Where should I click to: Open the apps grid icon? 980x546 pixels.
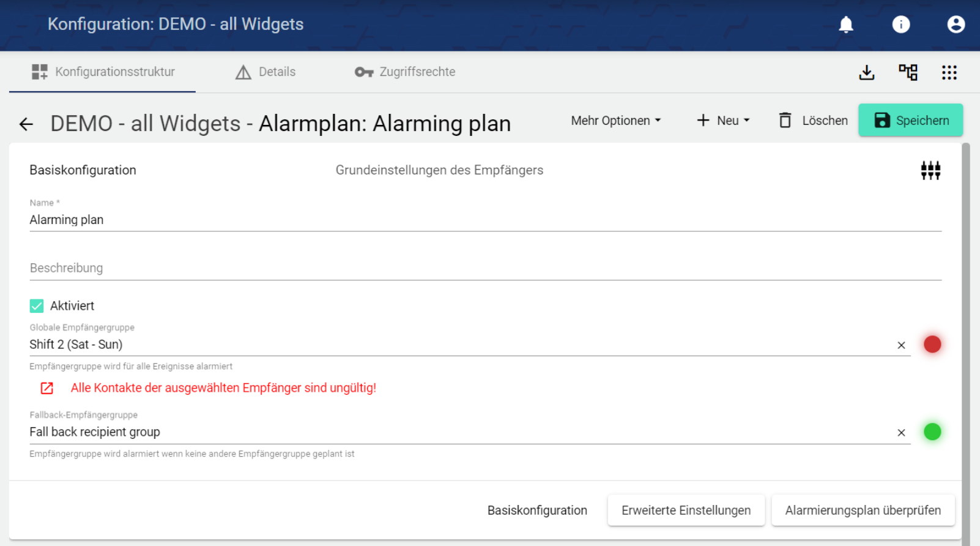pyautogui.click(x=949, y=72)
